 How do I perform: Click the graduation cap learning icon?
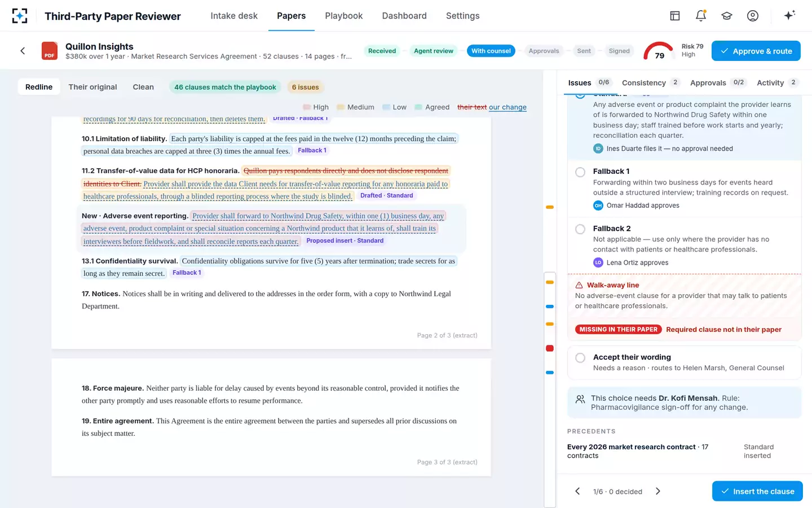727,16
